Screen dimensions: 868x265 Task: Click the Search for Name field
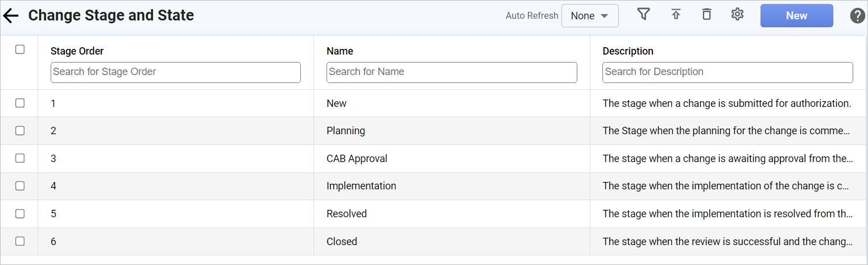pyautogui.click(x=452, y=72)
